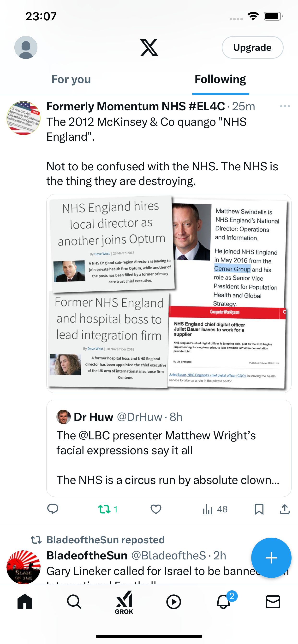This screenshot has height=644, width=298.
Task: Open account drawer via profile avatar
Action: coord(26,47)
